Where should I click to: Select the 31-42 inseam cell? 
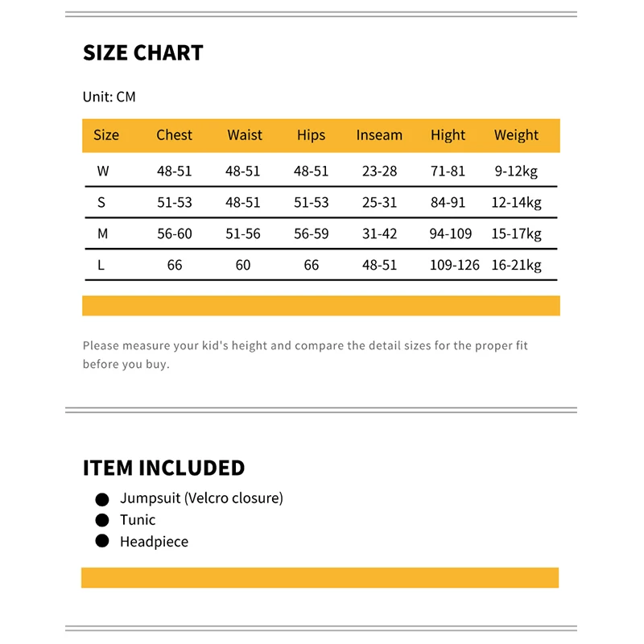click(x=379, y=233)
